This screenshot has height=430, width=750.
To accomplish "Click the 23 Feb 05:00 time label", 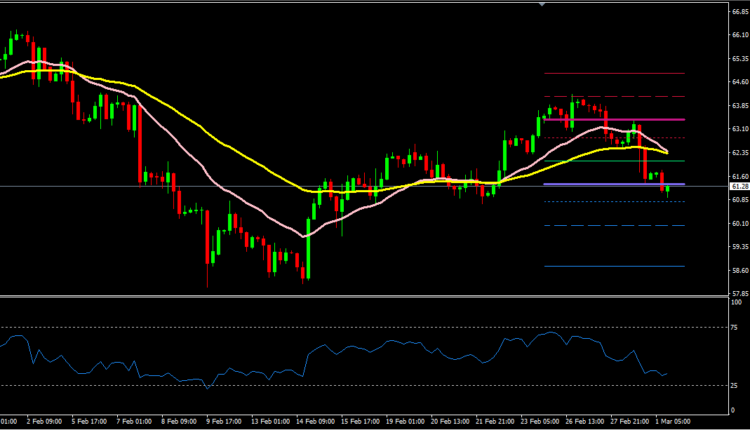I will pyautogui.click(x=544, y=422).
